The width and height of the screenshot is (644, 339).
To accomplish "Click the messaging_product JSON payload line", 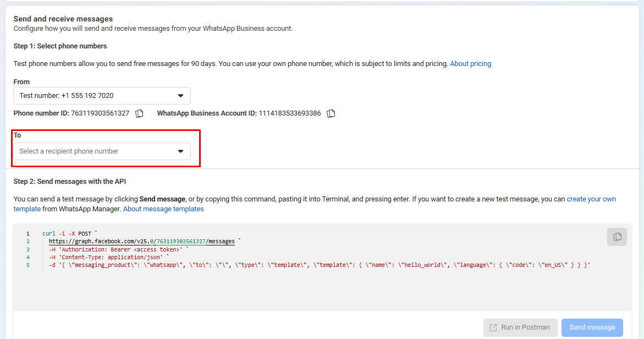I will (x=320, y=265).
